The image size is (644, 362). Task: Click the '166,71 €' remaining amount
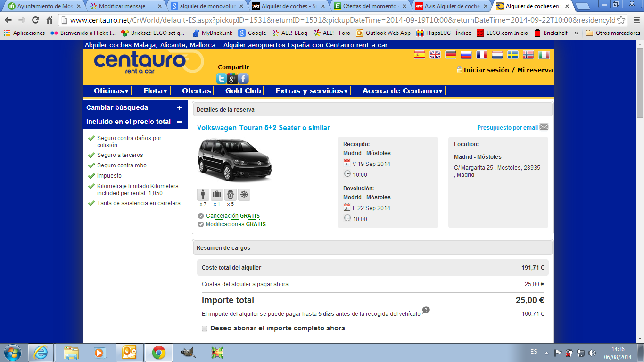[533, 313]
